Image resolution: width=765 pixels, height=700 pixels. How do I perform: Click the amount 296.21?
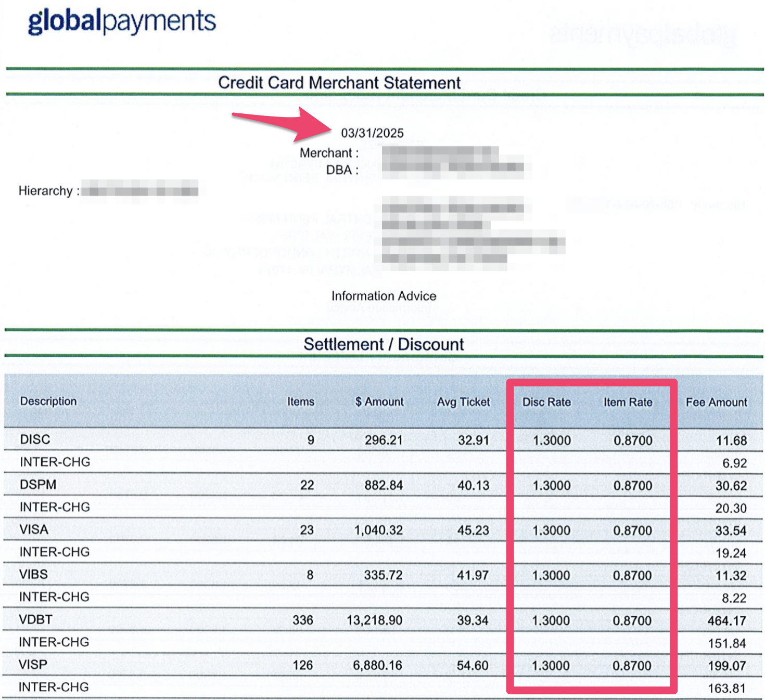[384, 440]
